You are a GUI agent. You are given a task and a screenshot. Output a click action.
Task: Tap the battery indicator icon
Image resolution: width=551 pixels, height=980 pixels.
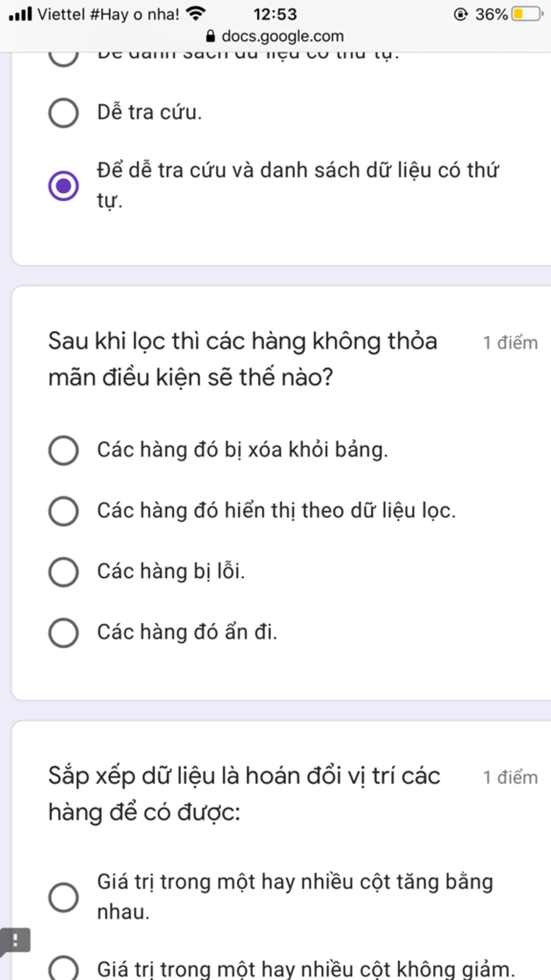[527, 13]
